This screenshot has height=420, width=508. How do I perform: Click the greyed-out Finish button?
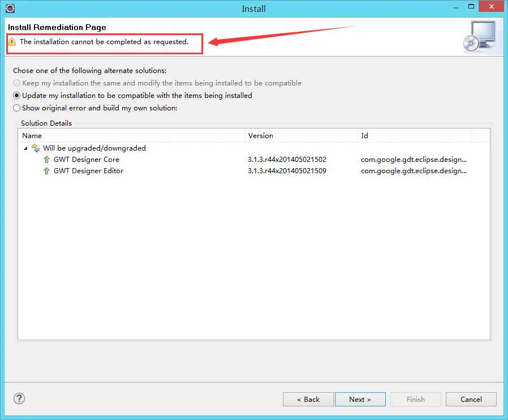[x=416, y=399]
